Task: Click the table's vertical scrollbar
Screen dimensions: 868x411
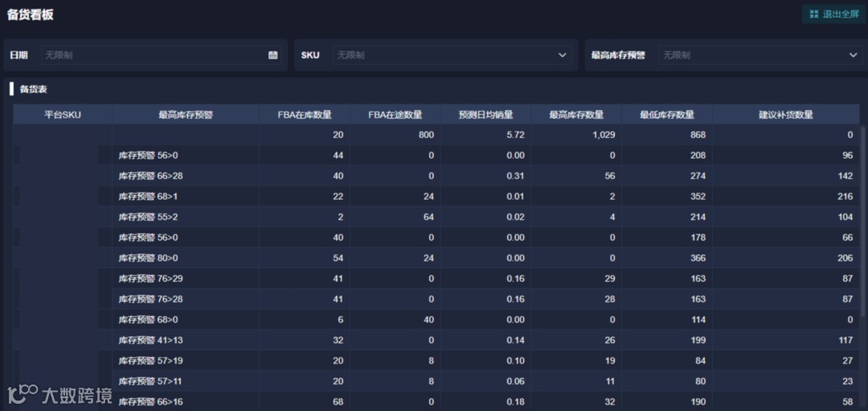Action: pos(862,222)
